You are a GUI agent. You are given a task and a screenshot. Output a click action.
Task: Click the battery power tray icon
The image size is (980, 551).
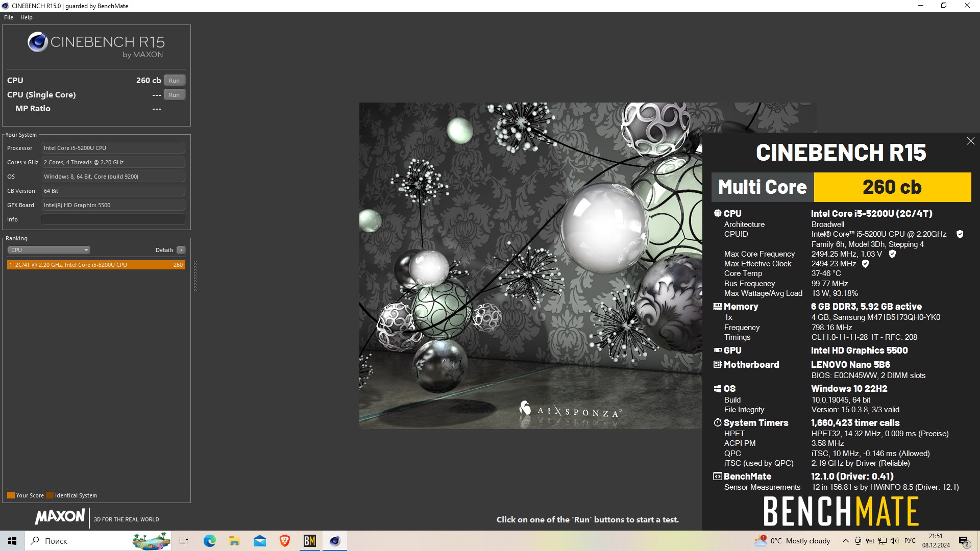(x=870, y=541)
